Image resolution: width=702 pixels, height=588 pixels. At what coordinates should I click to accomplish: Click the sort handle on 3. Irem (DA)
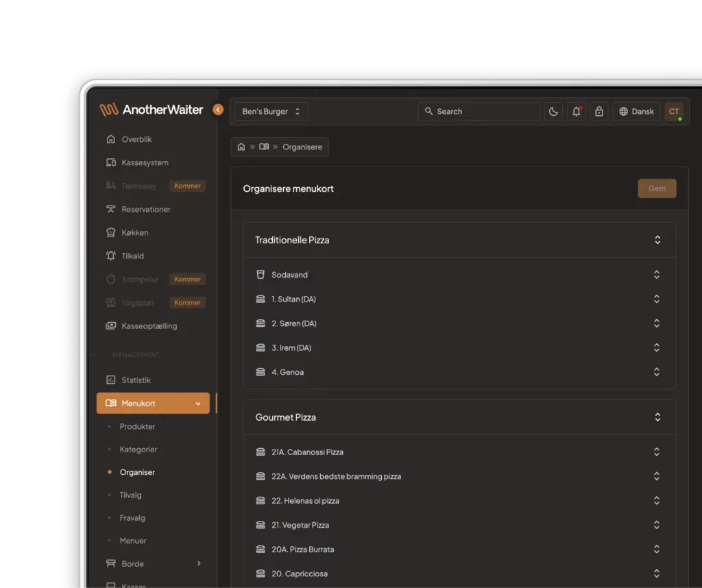click(x=656, y=347)
